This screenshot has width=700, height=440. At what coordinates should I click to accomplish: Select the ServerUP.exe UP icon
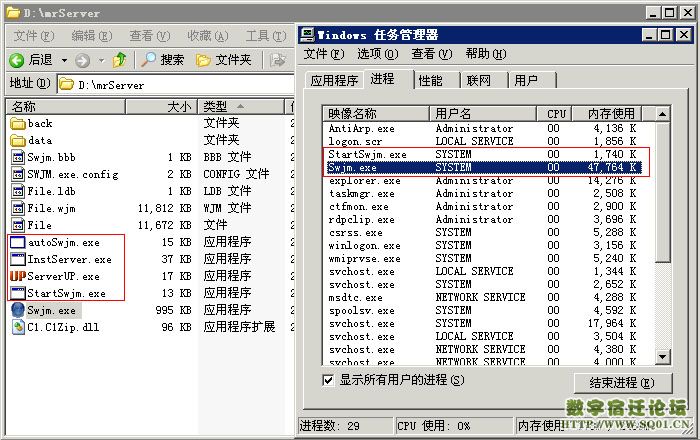pos(18,276)
